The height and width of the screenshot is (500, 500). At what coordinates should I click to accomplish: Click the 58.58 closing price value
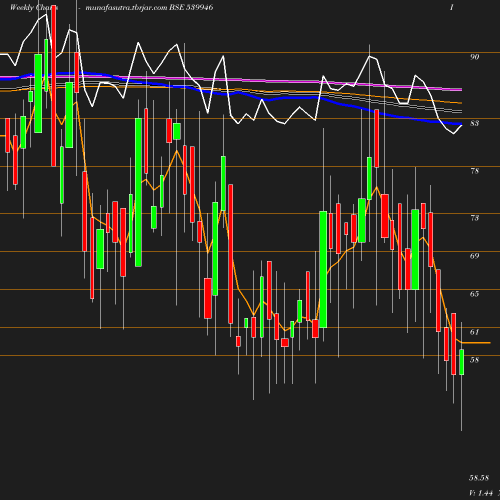tap(479, 478)
